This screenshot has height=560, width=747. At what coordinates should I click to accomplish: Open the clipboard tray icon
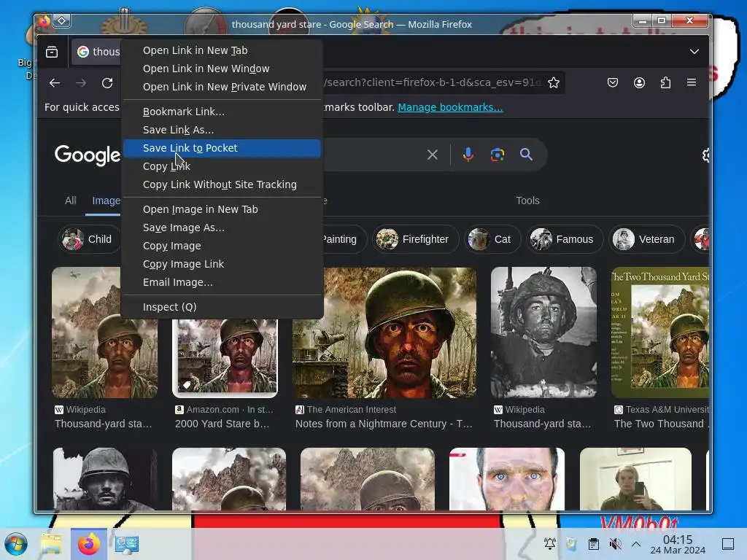point(594,544)
